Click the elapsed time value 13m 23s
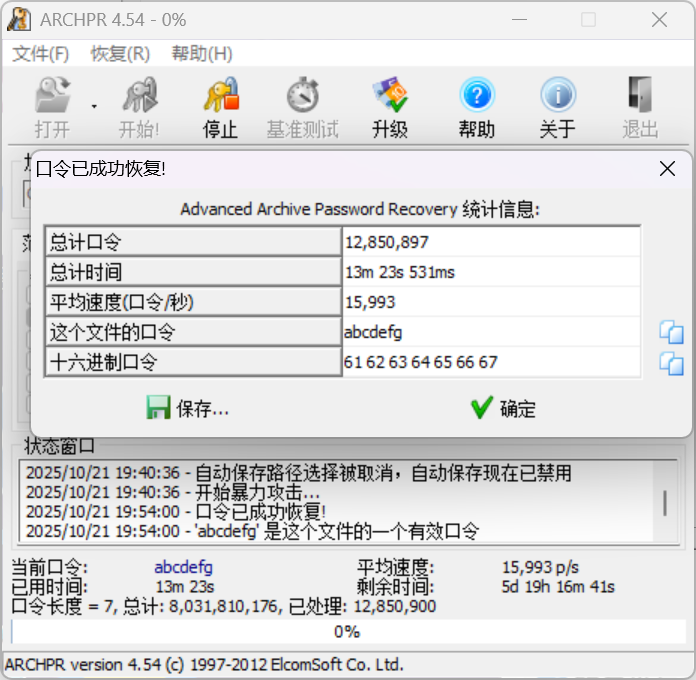 pyautogui.click(x=185, y=587)
